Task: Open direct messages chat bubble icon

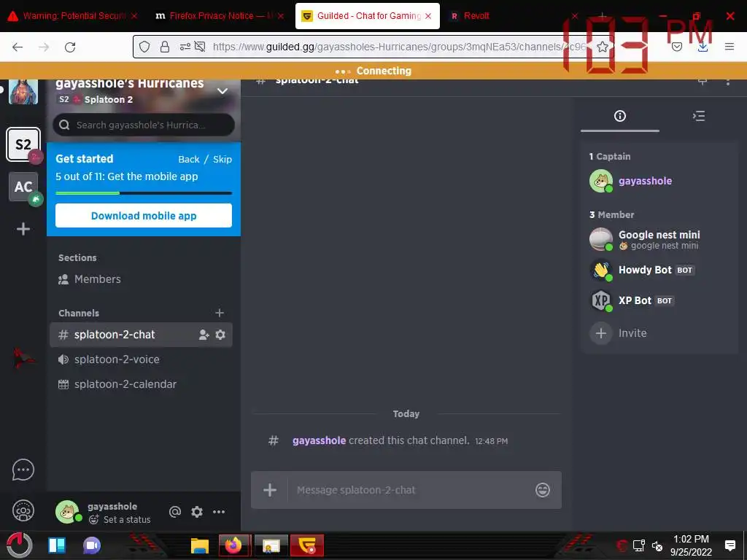Action: (x=23, y=470)
